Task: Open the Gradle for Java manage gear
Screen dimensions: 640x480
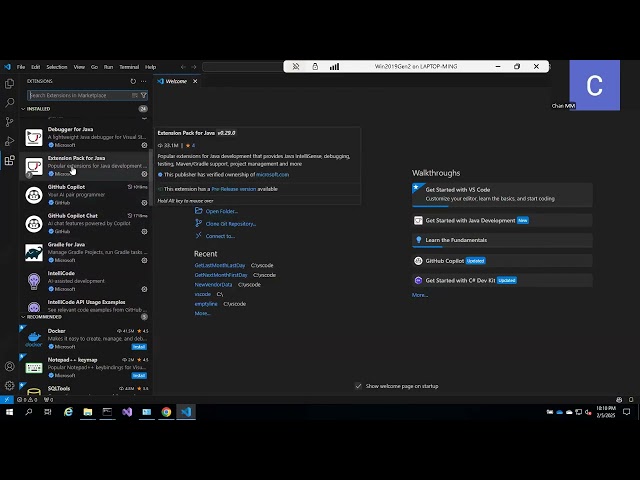Action: pyautogui.click(x=144, y=260)
